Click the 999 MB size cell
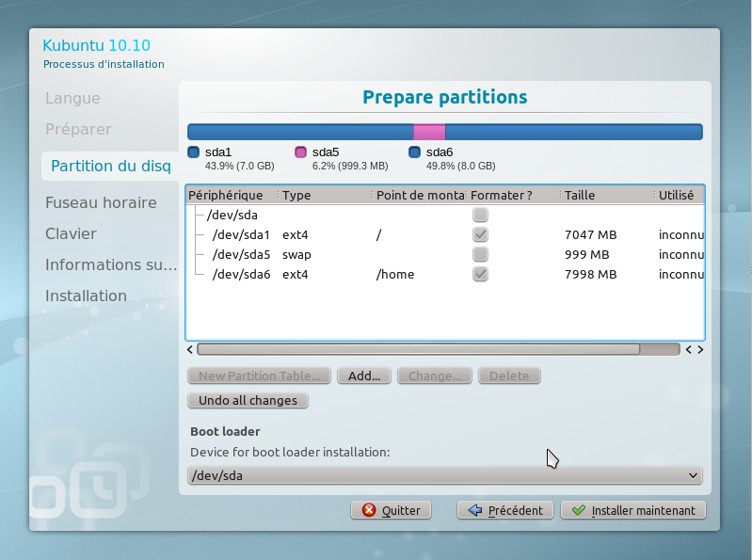This screenshot has height=560, width=752. pyautogui.click(x=586, y=255)
